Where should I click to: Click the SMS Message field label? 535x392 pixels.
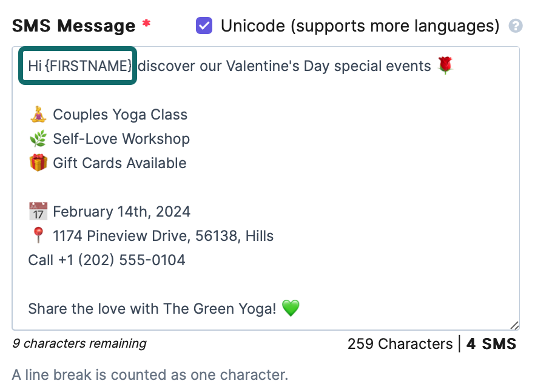tap(73, 25)
